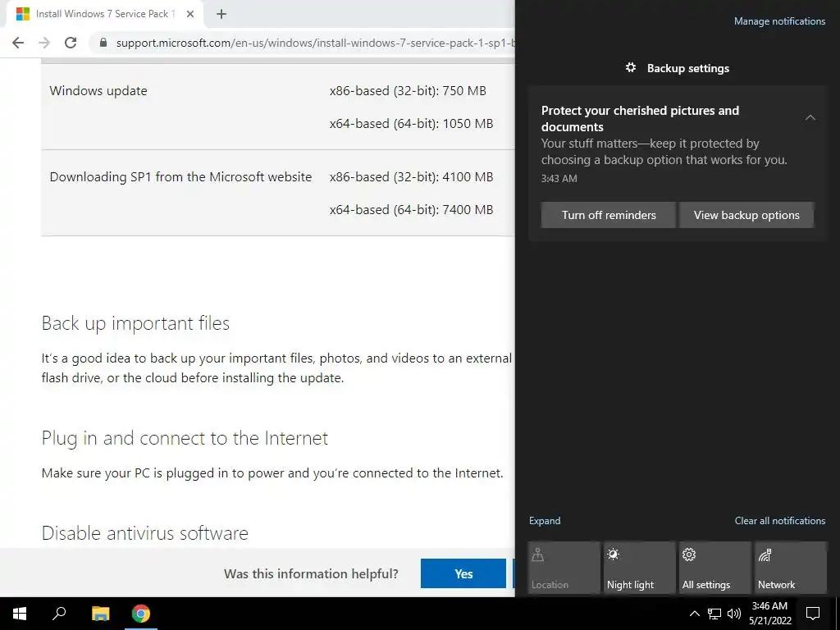Screen dimensions: 840x630
Task: Toggle Night light quick action
Action: tap(639, 568)
